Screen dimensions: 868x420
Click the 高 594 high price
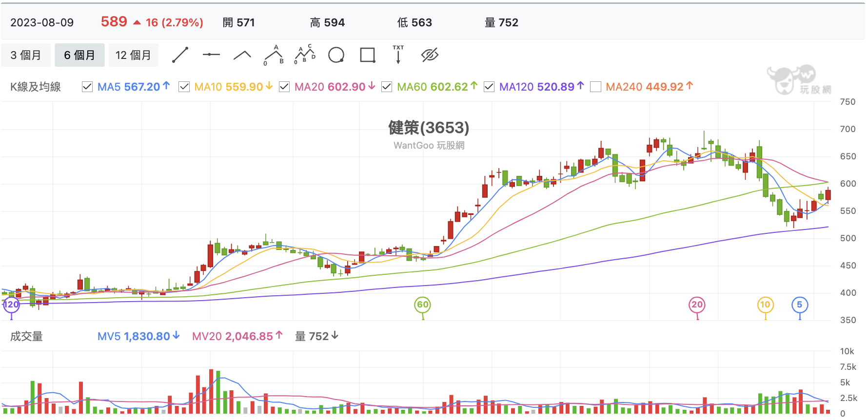[x=327, y=22]
